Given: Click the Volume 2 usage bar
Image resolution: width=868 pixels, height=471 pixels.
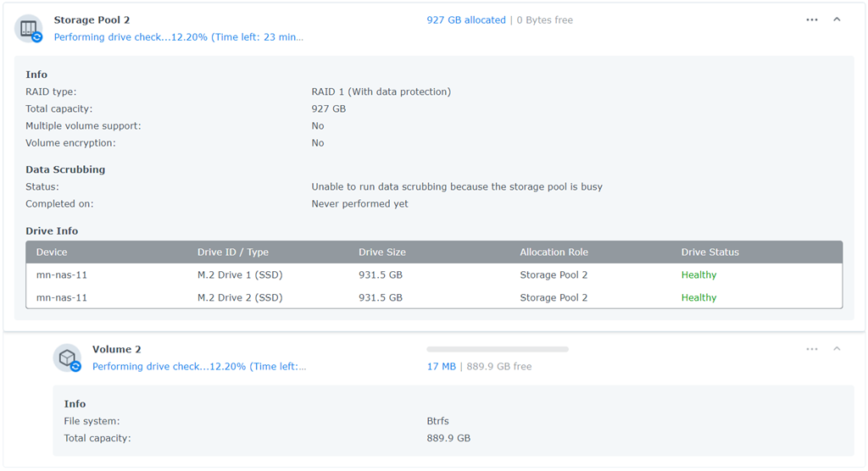Looking at the screenshot, I should [x=498, y=349].
